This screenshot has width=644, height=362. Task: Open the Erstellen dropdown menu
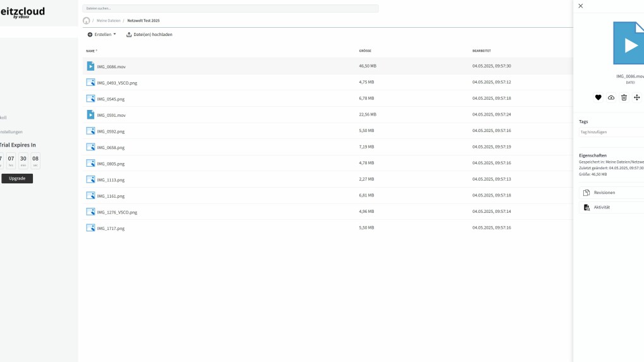(x=102, y=35)
